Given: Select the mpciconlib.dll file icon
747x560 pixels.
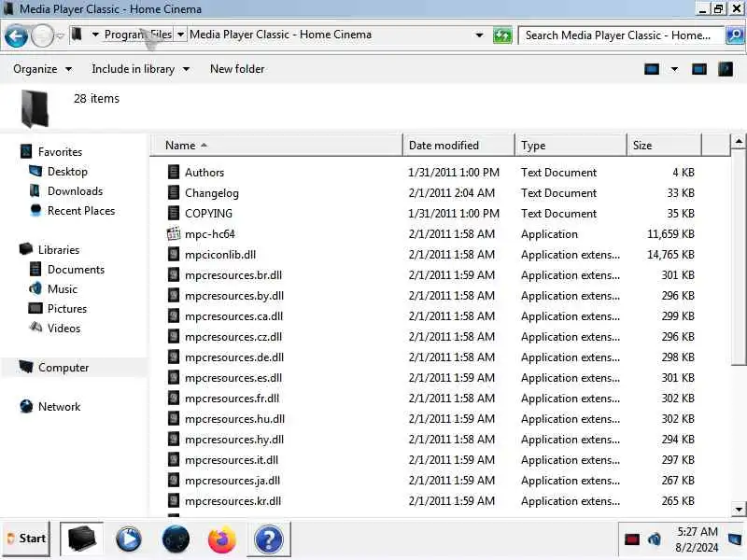Looking at the screenshot, I should tap(174, 254).
